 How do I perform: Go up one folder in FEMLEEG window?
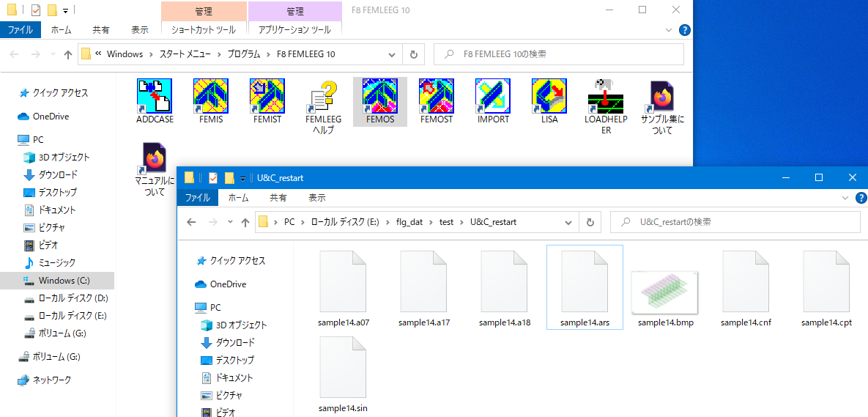(68, 54)
